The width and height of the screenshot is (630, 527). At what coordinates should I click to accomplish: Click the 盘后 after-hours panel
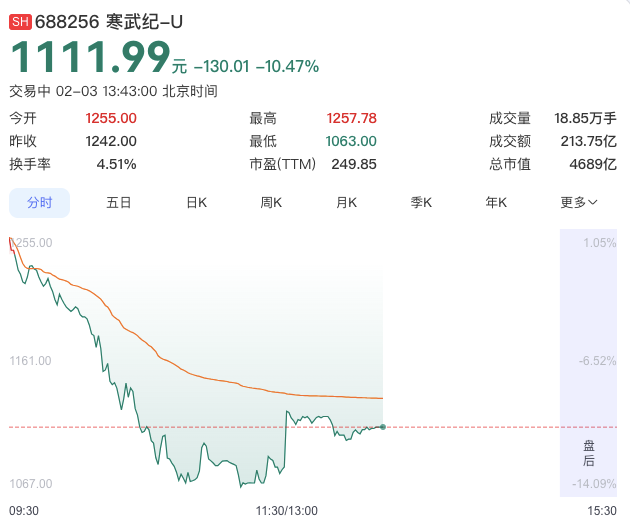click(x=589, y=452)
